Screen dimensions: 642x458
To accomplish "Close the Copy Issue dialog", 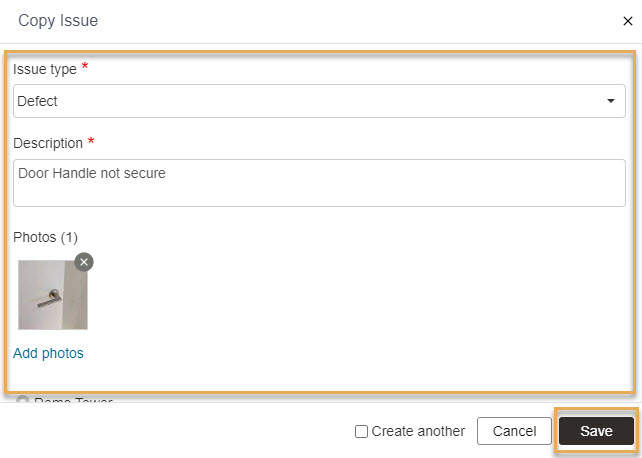I will pyautogui.click(x=627, y=21).
